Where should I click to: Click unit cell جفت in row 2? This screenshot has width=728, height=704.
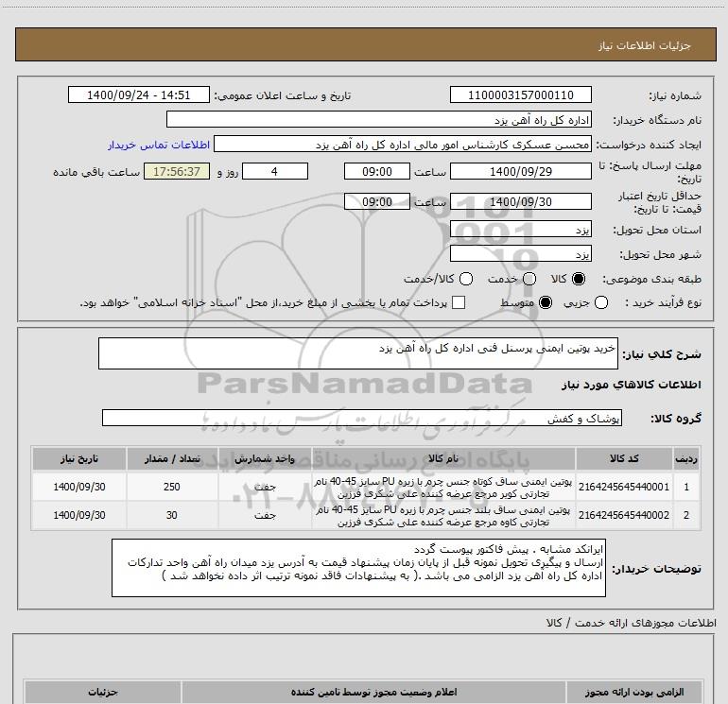point(265,515)
